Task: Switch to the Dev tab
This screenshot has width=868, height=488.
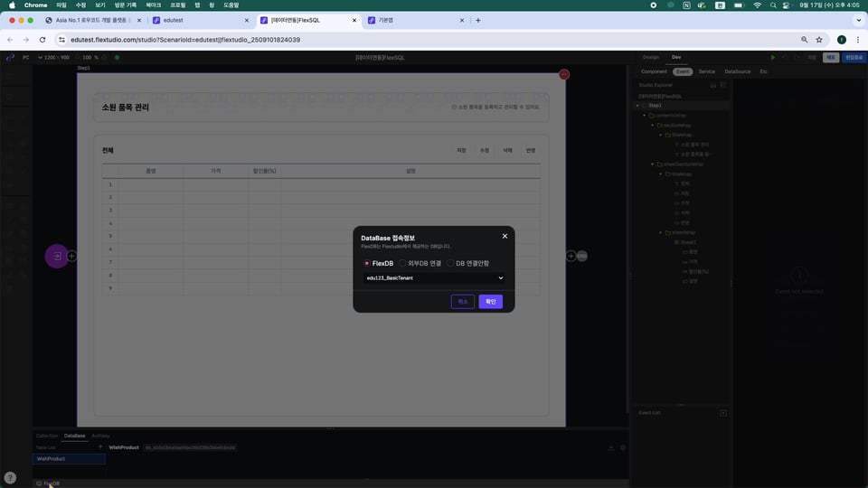Action: (x=676, y=57)
